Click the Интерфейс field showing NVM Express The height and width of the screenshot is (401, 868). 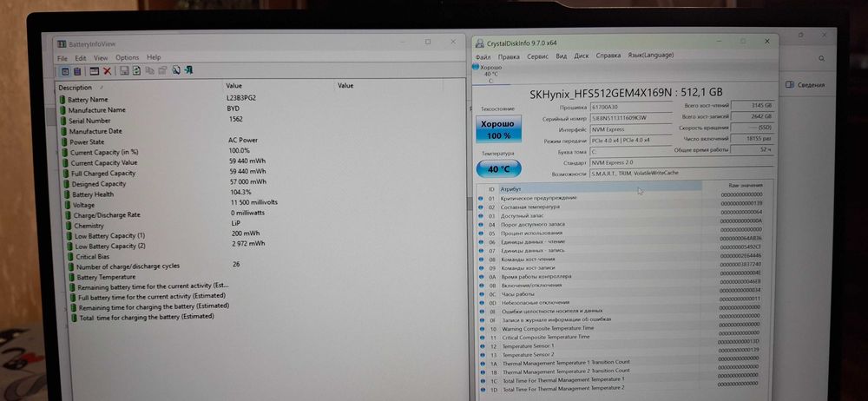pyautogui.click(x=630, y=129)
